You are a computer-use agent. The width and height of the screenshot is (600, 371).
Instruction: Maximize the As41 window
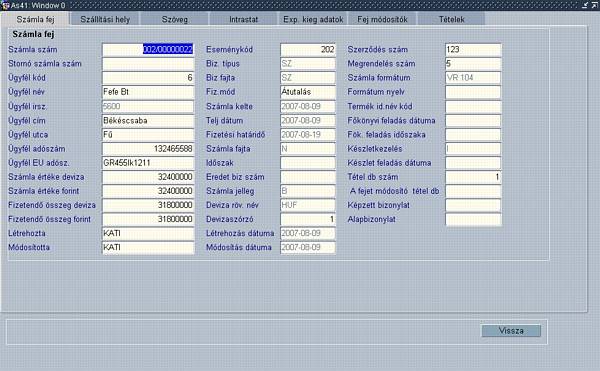595,5
